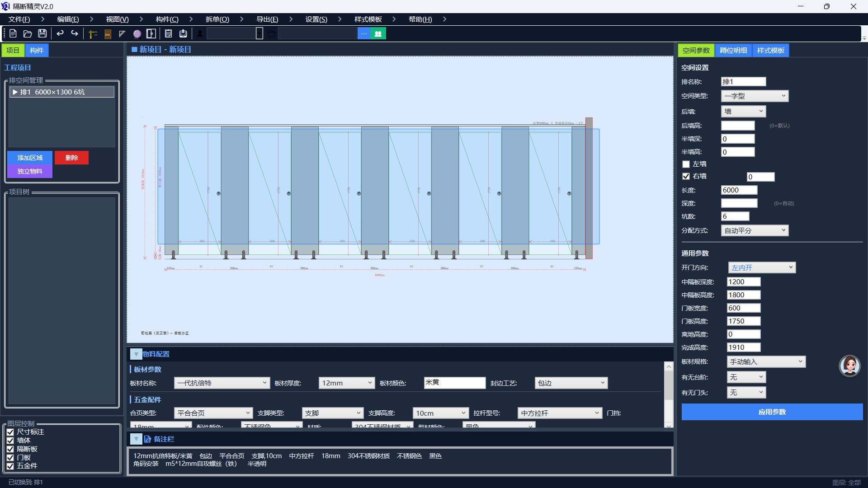Click the red 删除 button
This screenshot has height=488, width=868.
pyautogui.click(x=71, y=158)
